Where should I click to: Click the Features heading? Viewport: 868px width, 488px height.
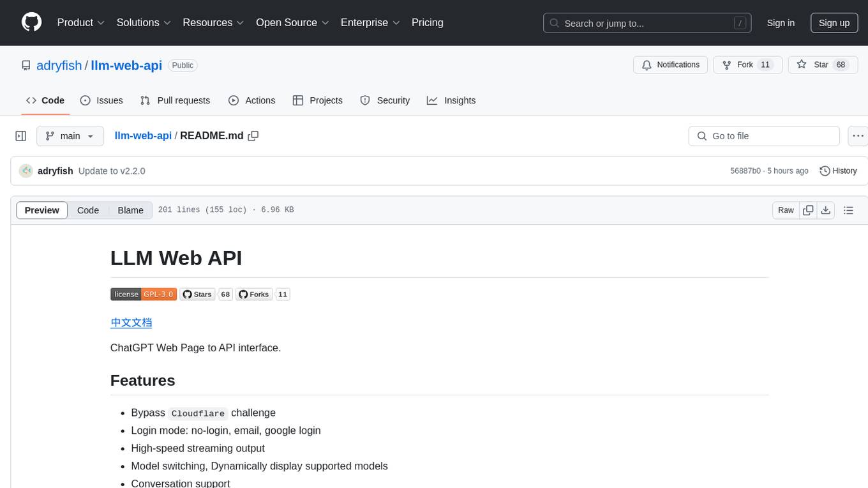click(143, 380)
